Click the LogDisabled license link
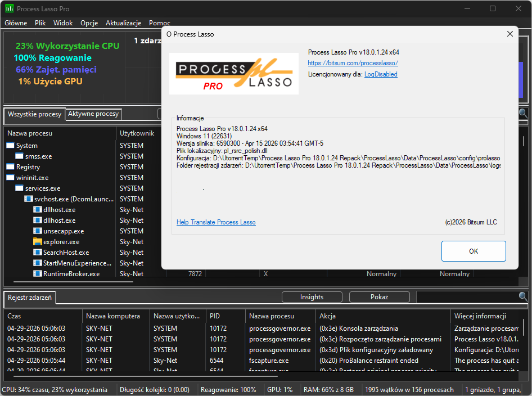 coord(381,74)
